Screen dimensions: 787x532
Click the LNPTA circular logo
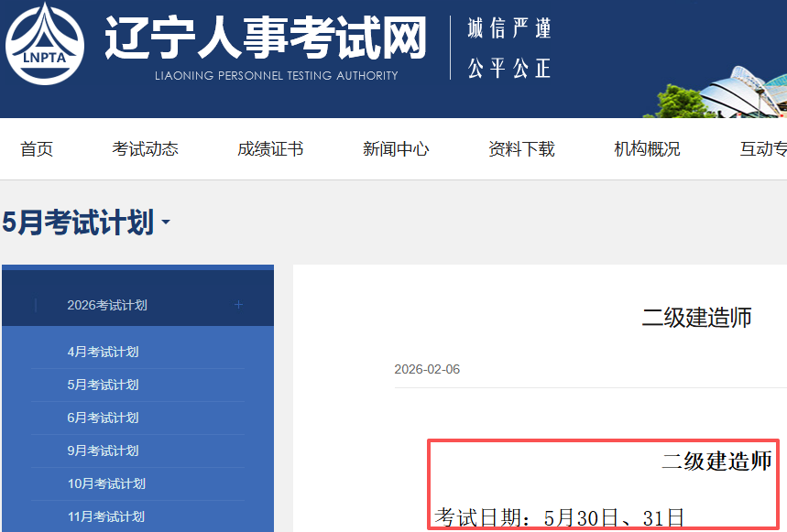coord(45,43)
